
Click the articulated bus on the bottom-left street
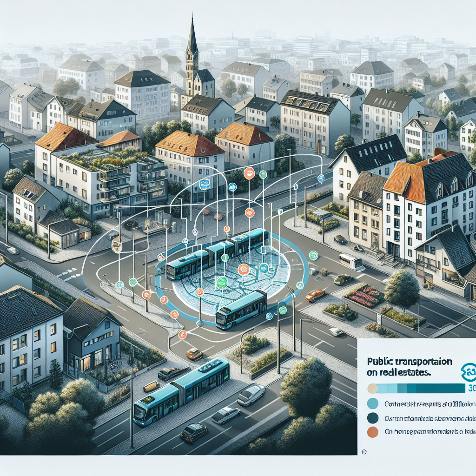point(182,392)
